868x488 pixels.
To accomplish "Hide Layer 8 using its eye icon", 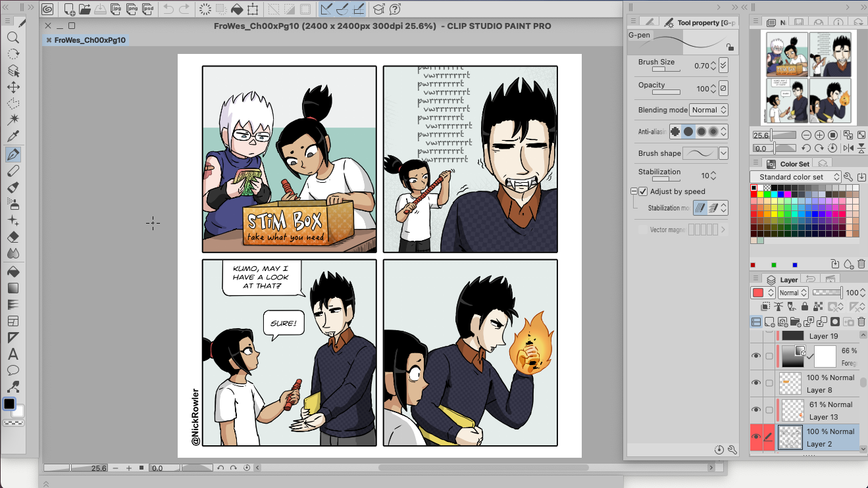I will 756,383.
